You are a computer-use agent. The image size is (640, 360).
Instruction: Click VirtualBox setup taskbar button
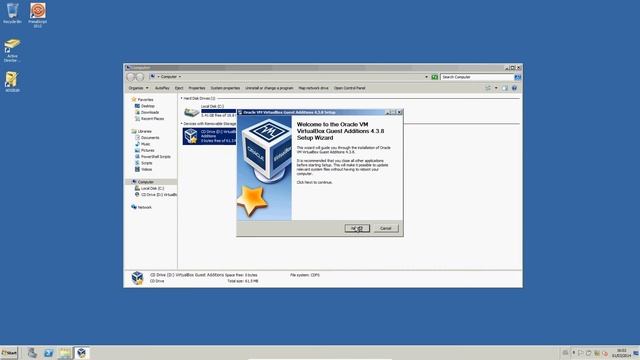coord(82,353)
